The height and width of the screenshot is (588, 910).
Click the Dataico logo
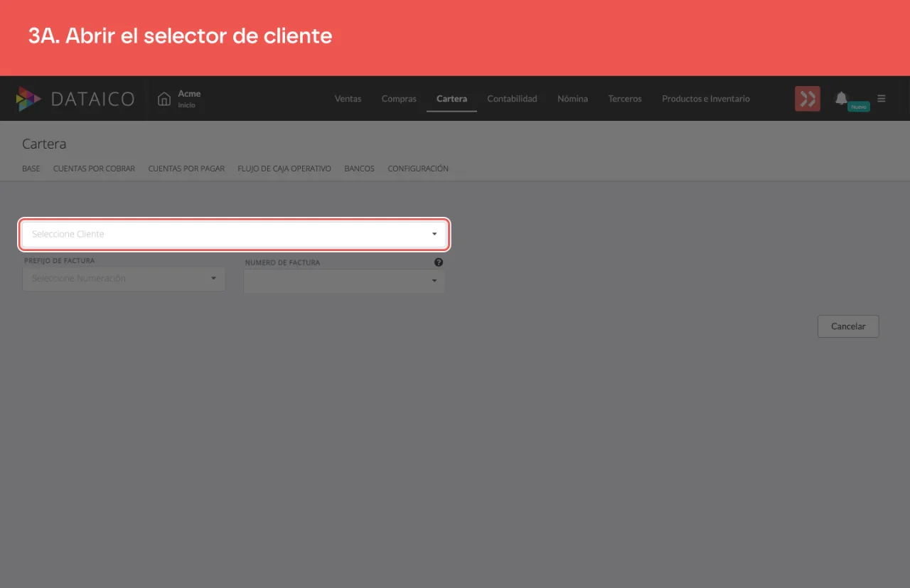(x=75, y=99)
